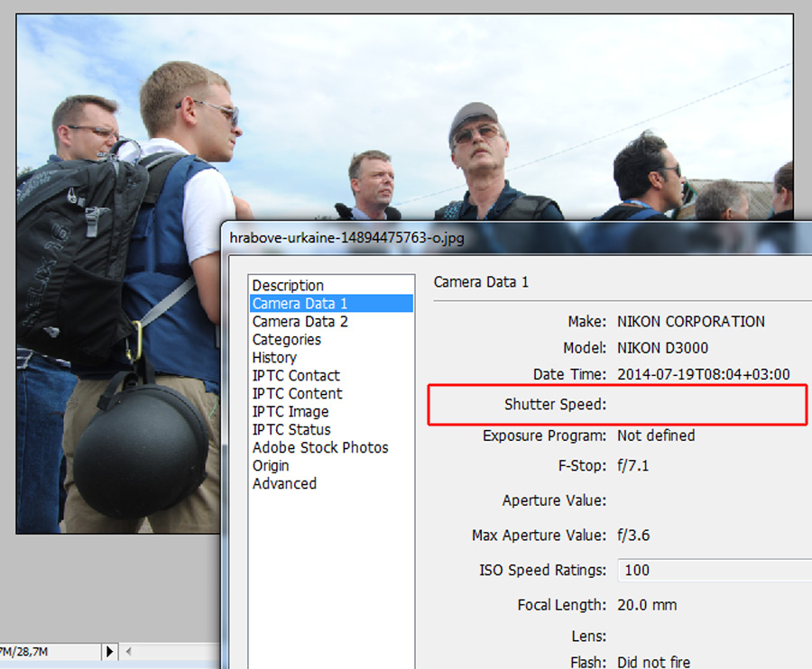Screen dimensions: 812x669
Task: Click the Date Time value text
Action: tap(703, 374)
